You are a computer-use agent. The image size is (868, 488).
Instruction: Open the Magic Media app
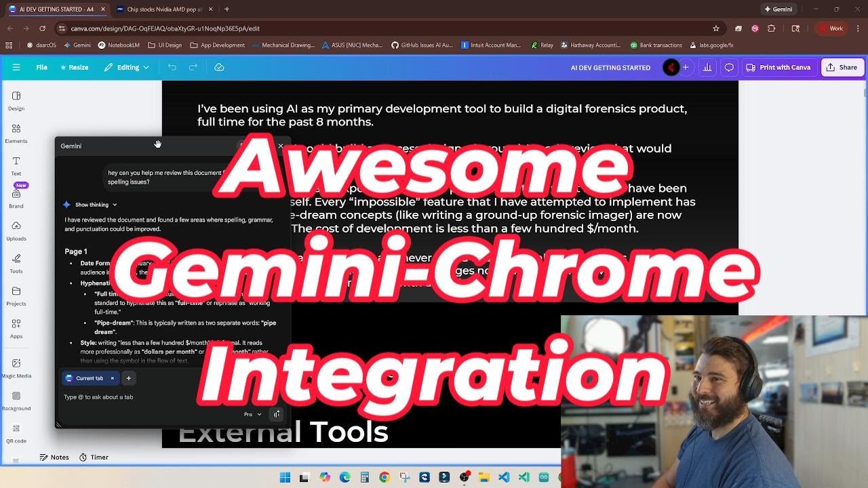point(16,368)
